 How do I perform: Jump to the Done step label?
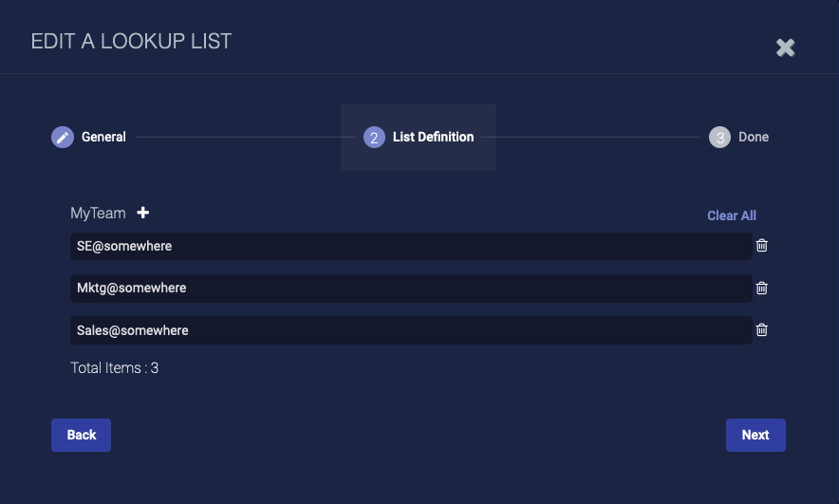coord(754,137)
